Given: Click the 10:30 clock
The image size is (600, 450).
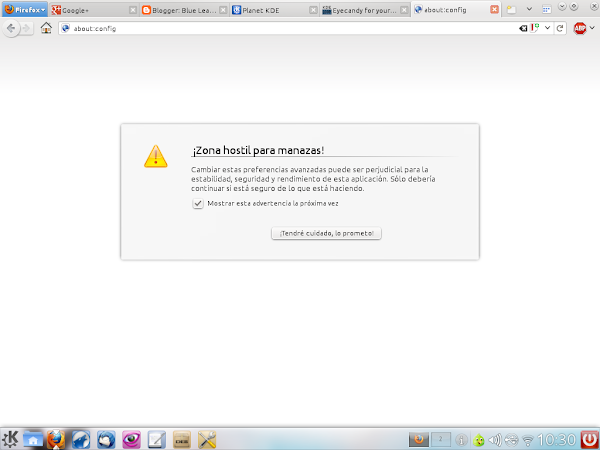Looking at the screenshot, I should click(556, 440).
